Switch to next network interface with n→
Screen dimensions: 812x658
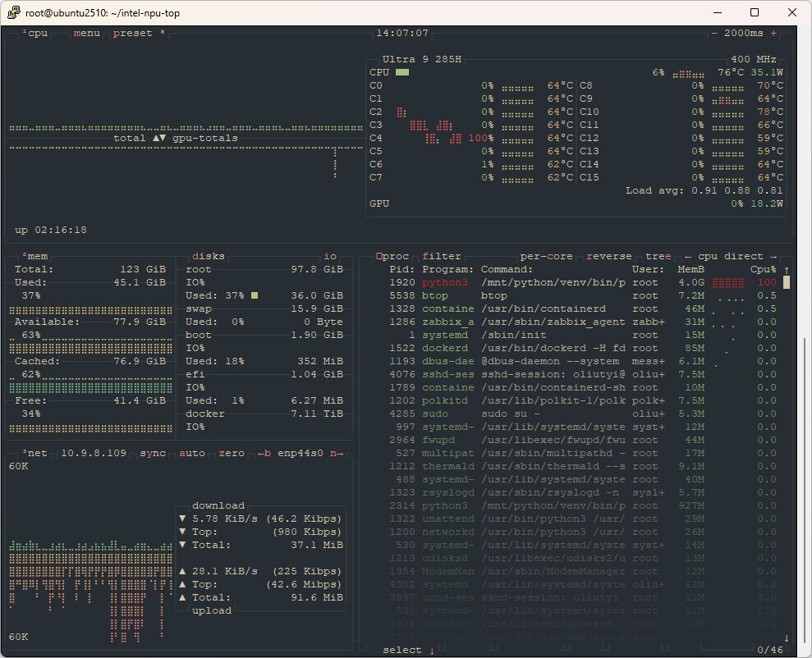pyautogui.click(x=337, y=453)
